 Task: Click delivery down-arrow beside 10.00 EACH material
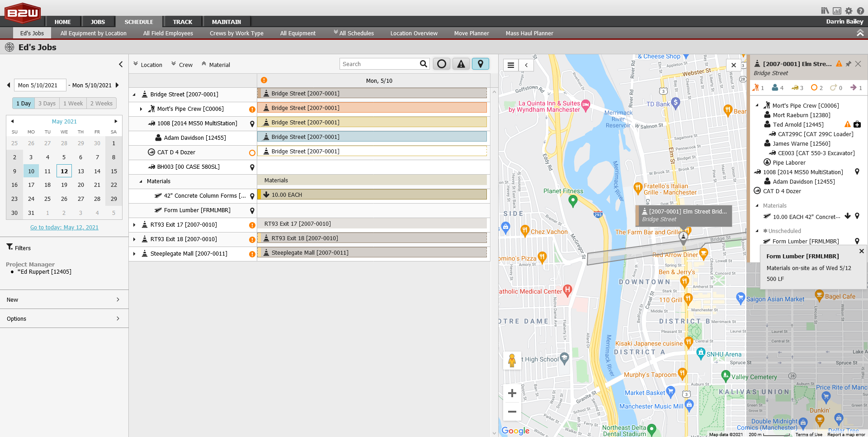tap(848, 216)
